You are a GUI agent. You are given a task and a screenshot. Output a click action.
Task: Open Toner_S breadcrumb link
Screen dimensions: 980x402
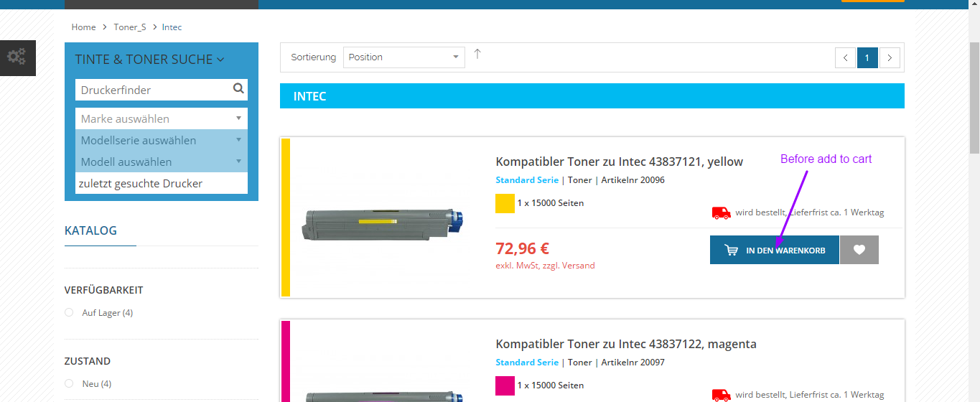point(130,27)
